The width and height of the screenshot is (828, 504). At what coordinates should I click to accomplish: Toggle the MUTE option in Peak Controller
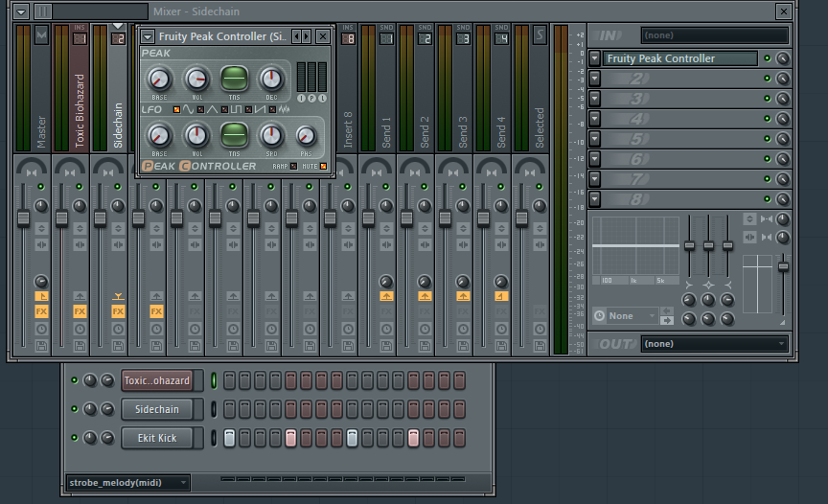click(323, 166)
